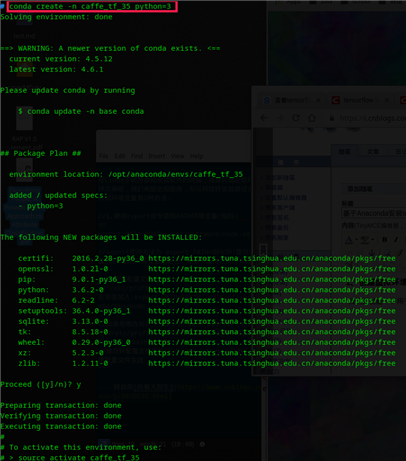Click '> source activate caffe_tf_35' line
The image size is (406, 461).
74,457
